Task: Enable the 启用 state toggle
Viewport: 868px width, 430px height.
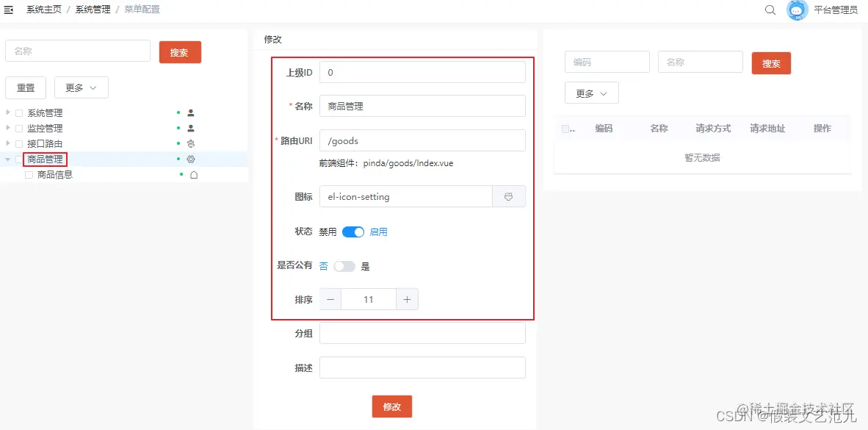Action: (352, 232)
